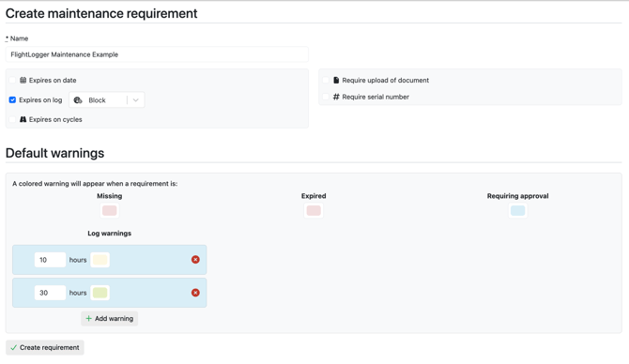Screen dimensions: 629x364
Task: Change the 10 hours warning color swatch
Action: (x=100, y=260)
